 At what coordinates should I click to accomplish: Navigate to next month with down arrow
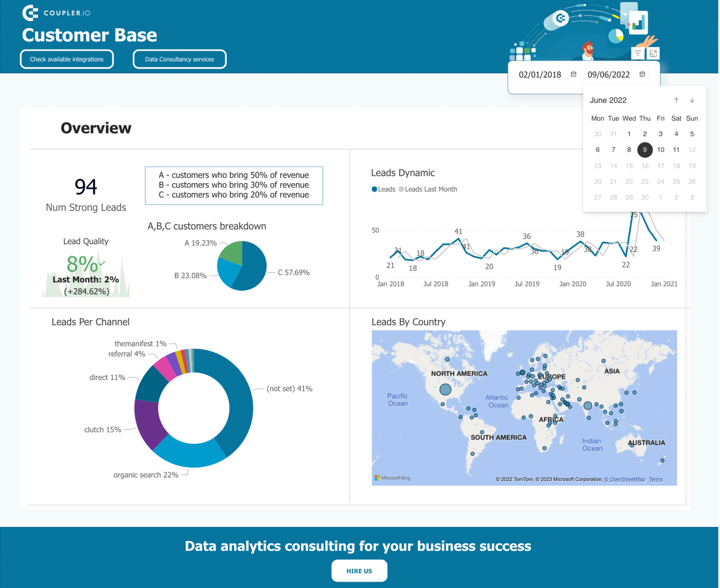[x=692, y=100]
